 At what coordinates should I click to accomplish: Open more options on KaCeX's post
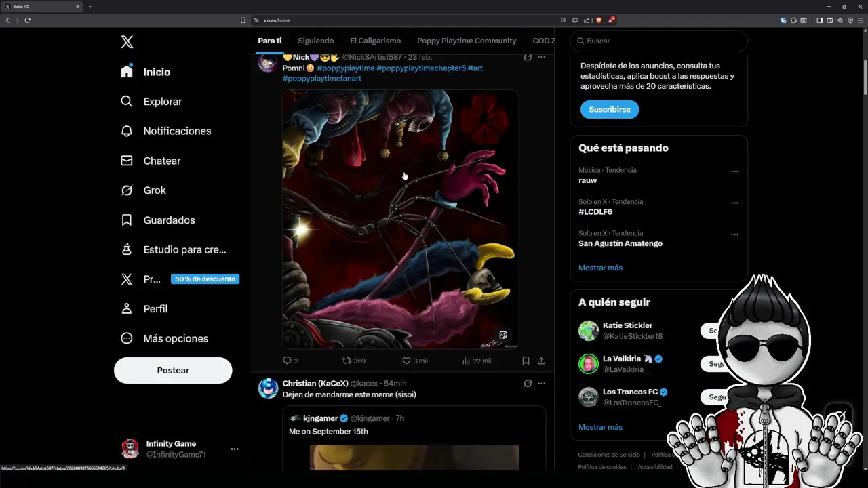pyautogui.click(x=541, y=384)
